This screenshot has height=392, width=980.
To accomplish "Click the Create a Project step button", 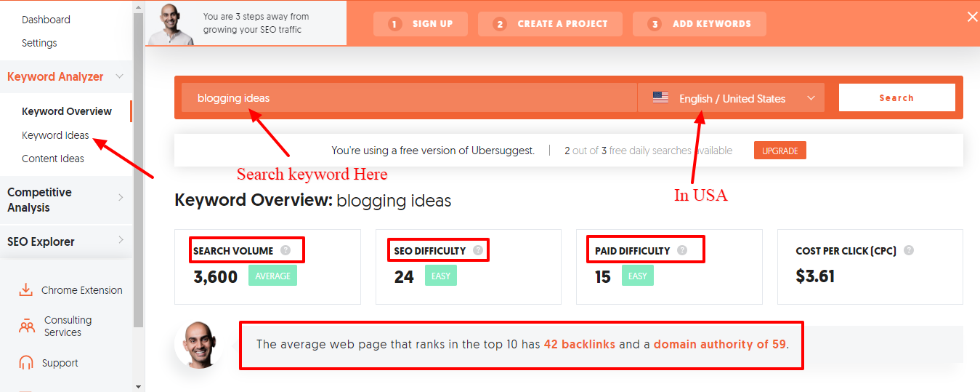I will tap(550, 24).
